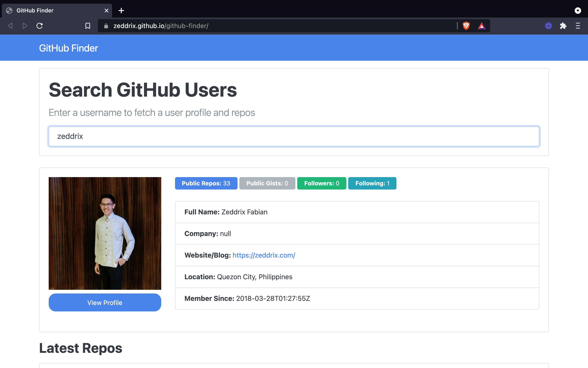The height and width of the screenshot is (368, 588).
Task: Click the address bar URL
Action: pos(161,26)
